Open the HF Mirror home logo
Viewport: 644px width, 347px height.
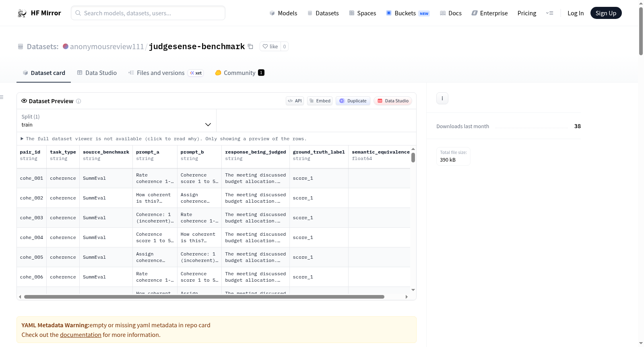(39, 13)
